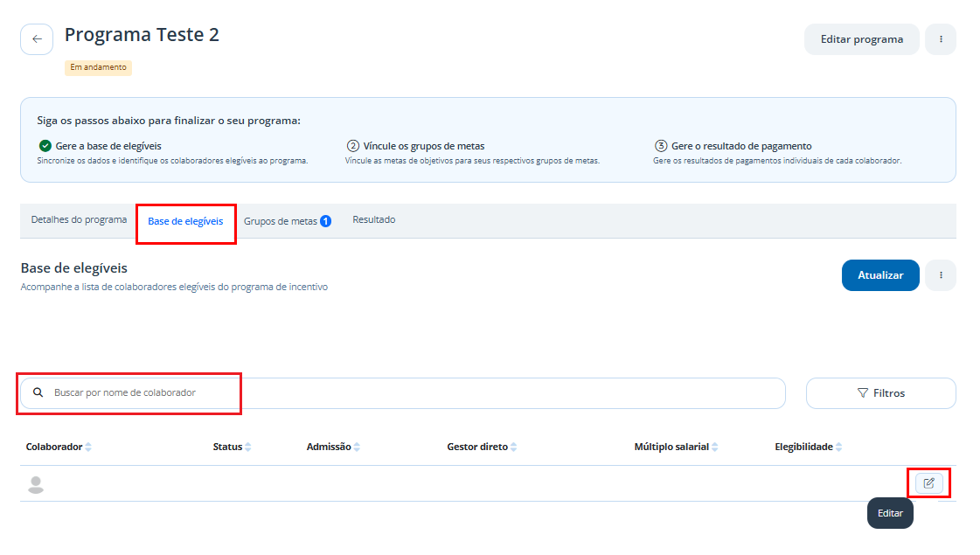Focus the Buscar por nome de colaborador field
The image size is (980, 555).
pyautogui.click(x=402, y=393)
